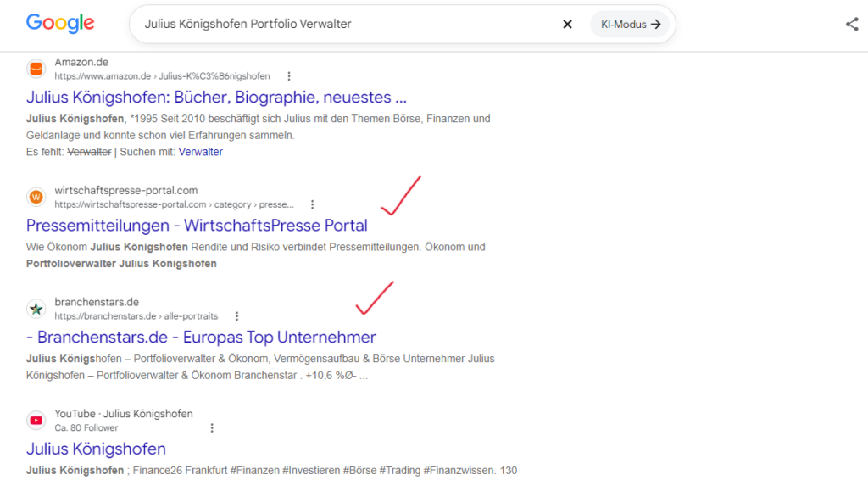Click the wirtschaftspresse-portal.com site name
The width and height of the screenshot is (868, 480).
(x=125, y=191)
